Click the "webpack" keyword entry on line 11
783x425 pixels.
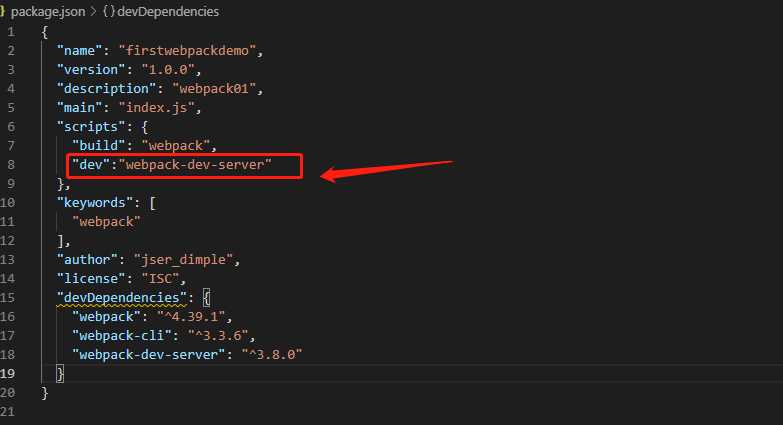106,221
